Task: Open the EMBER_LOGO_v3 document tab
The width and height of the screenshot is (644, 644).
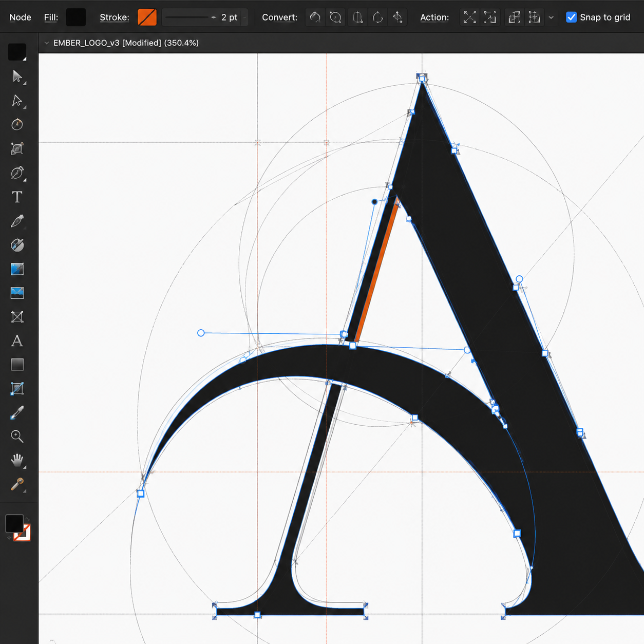Action: (x=126, y=43)
